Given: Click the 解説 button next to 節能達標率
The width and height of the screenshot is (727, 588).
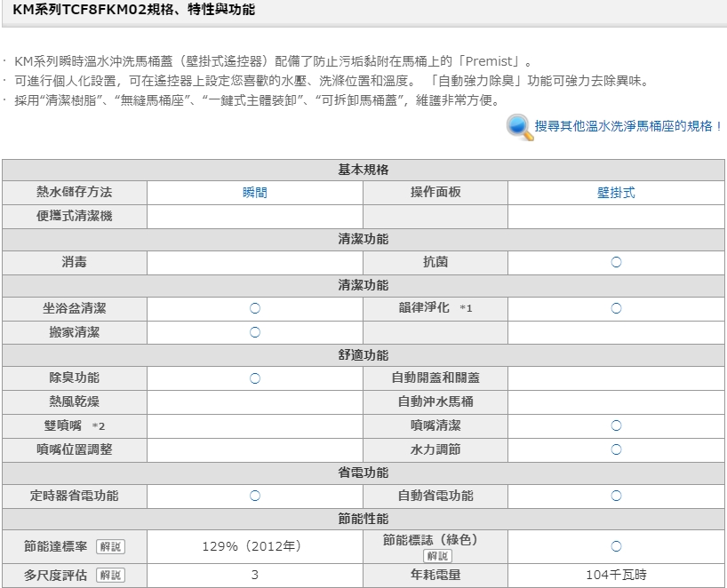Looking at the screenshot, I should click(110, 546).
